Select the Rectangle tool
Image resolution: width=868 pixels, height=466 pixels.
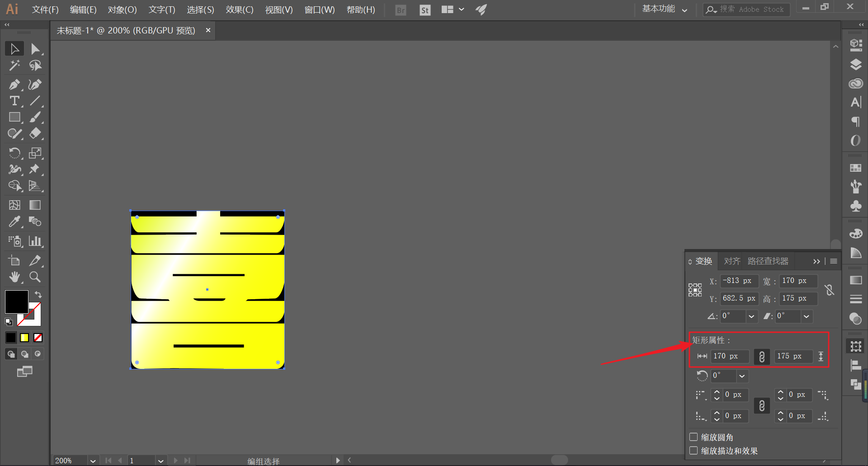[14, 118]
